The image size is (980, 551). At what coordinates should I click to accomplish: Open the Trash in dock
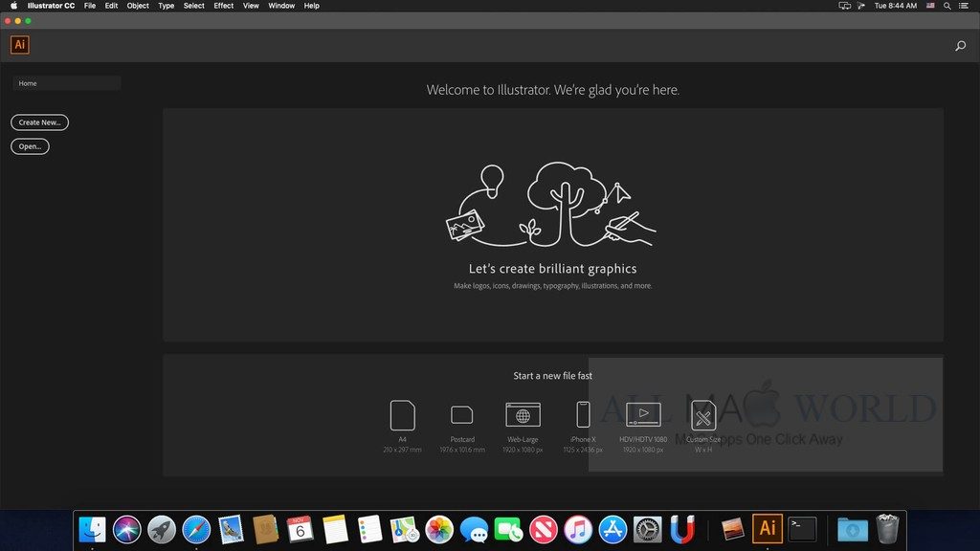(887, 528)
